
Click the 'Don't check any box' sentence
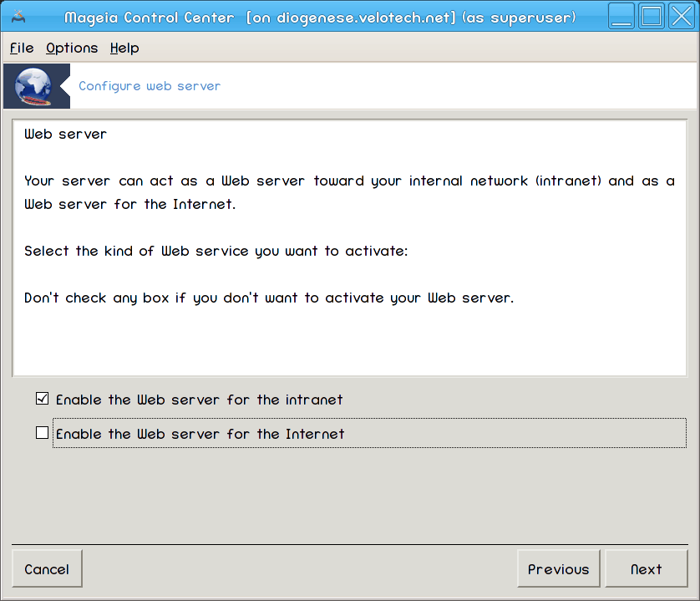pyautogui.click(x=269, y=298)
